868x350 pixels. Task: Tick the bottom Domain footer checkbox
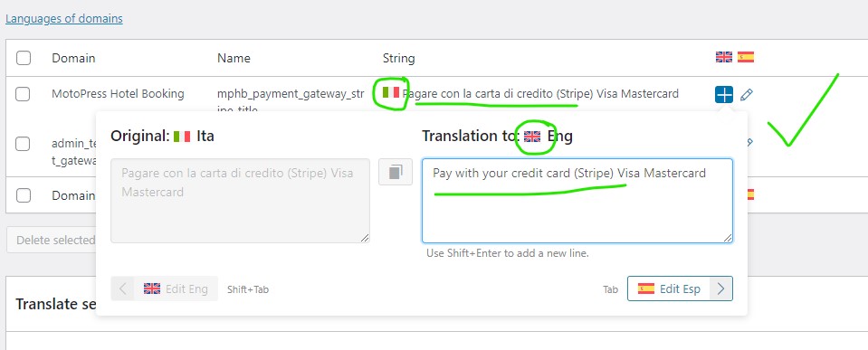pos(24,195)
